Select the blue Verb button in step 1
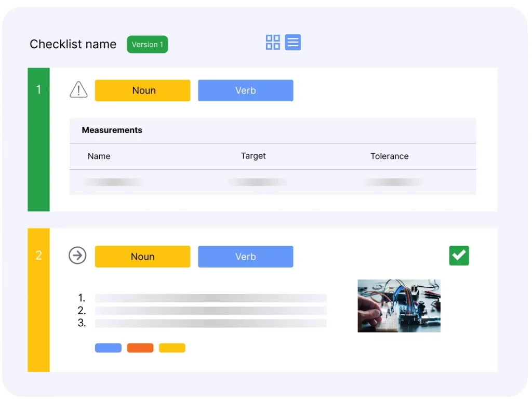532x400 pixels. (x=245, y=90)
